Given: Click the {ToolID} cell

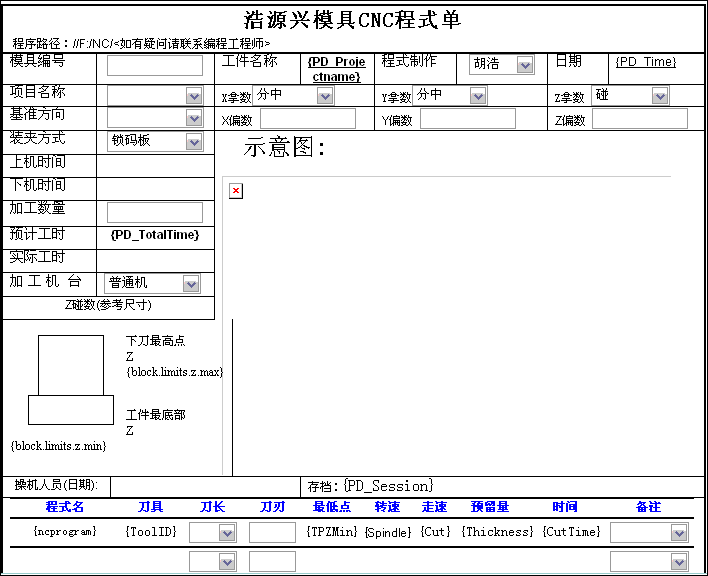Looking at the screenshot, I should [x=151, y=532].
